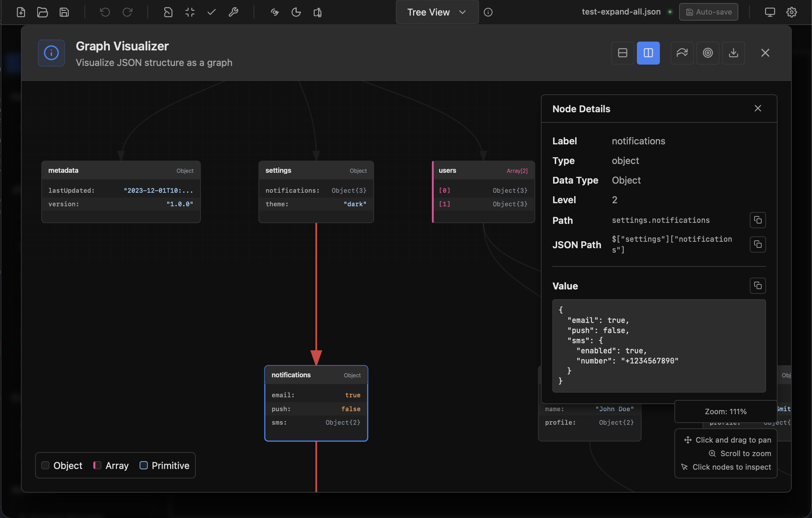Image resolution: width=812 pixels, height=518 pixels.
Task: Click the Array legend color swatch
Action: pos(97,466)
